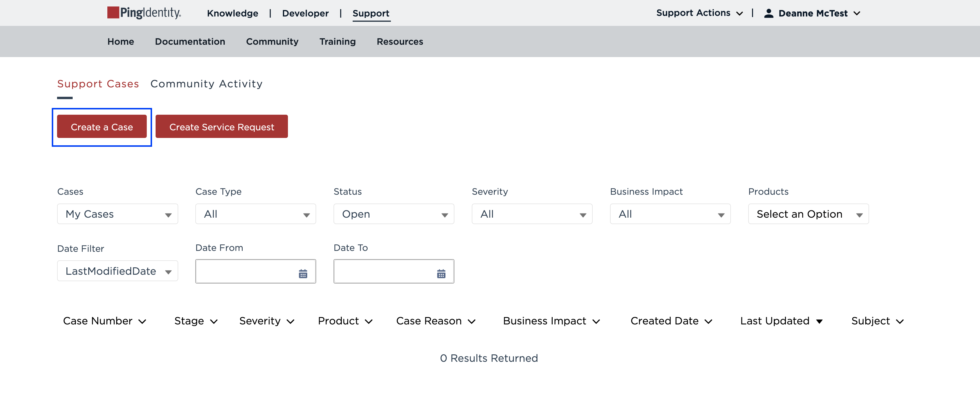Click the user profile person icon
This screenshot has height=420, width=980.
[x=769, y=13]
